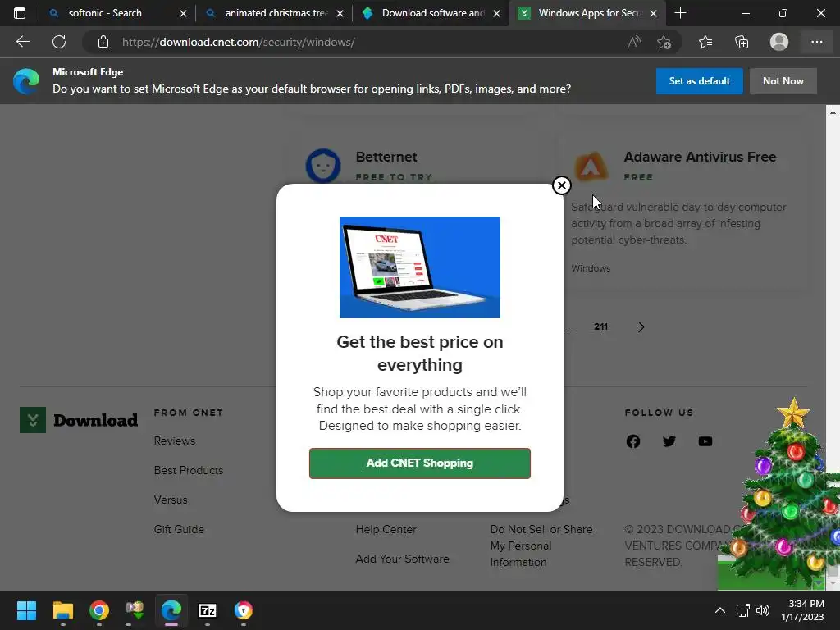Set Microsoft Edge as default browser

pos(699,81)
